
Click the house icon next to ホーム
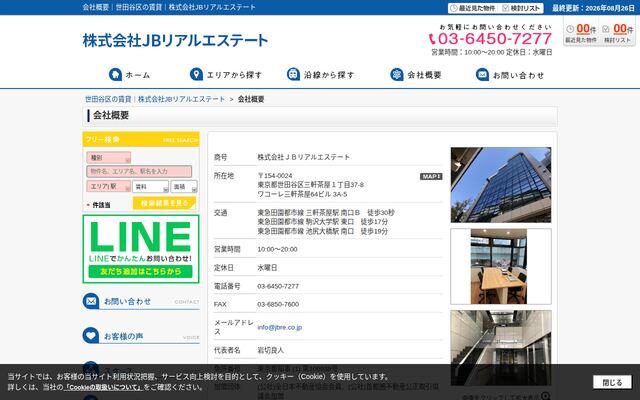tap(116, 74)
